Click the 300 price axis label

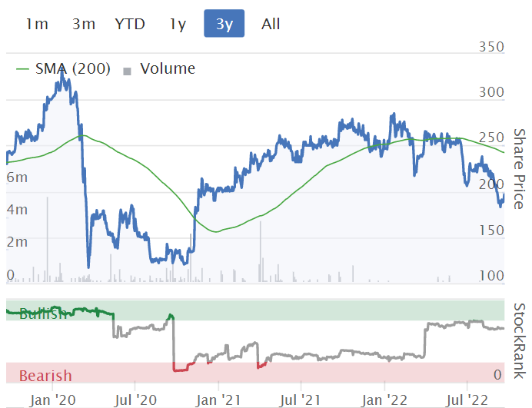(x=491, y=92)
